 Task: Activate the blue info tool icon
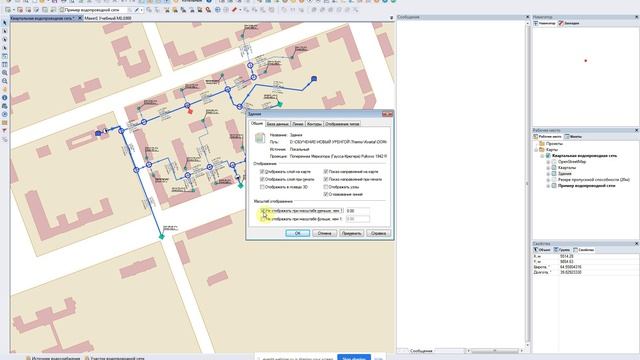tap(5, 98)
